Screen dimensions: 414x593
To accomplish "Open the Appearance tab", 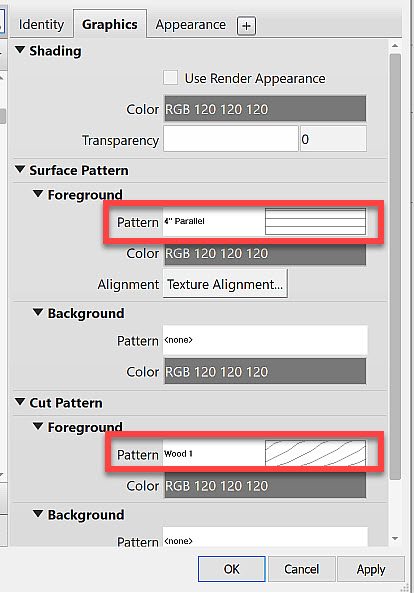I will pos(191,25).
